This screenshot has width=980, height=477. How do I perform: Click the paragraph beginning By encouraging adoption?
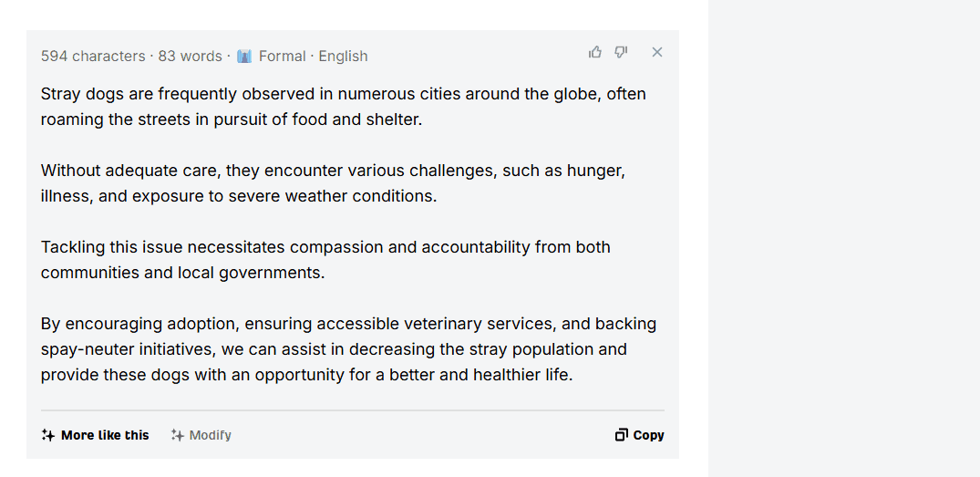tap(349, 349)
